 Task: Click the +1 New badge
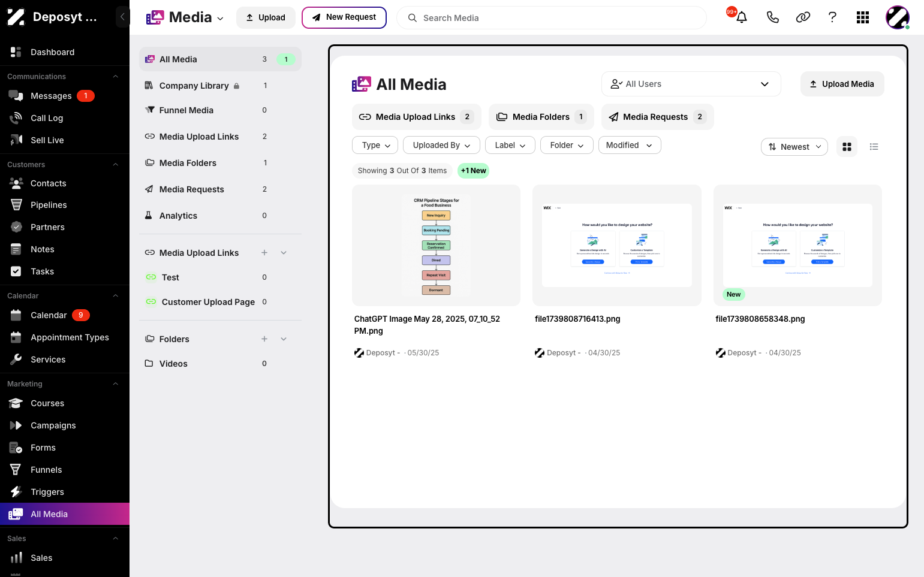coord(474,171)
